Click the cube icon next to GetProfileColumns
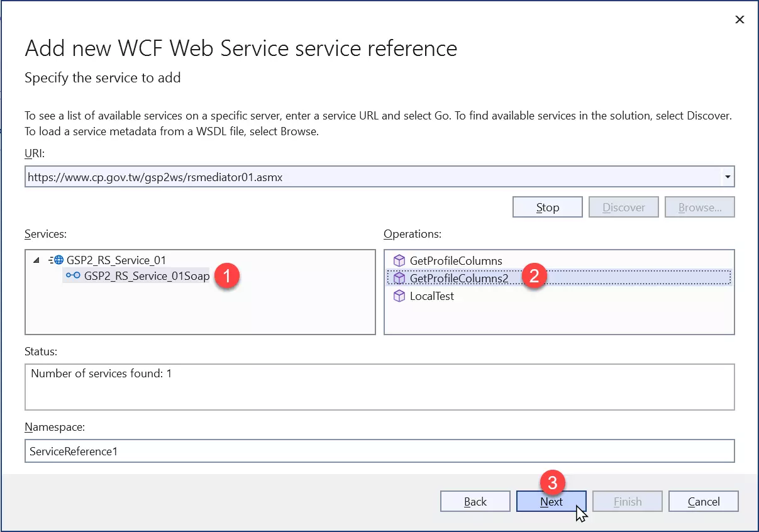 pos(399,260)
